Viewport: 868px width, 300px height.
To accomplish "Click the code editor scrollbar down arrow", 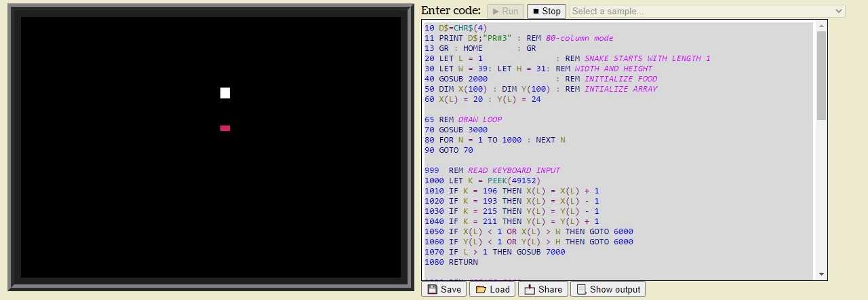I will pyautogui.click(x=822, y=274).
